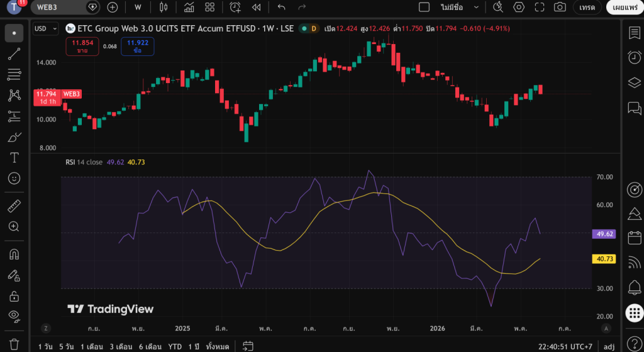Open the go-to-date calendar icon
This screenshot has width=644, height=352.
(248, 346)
